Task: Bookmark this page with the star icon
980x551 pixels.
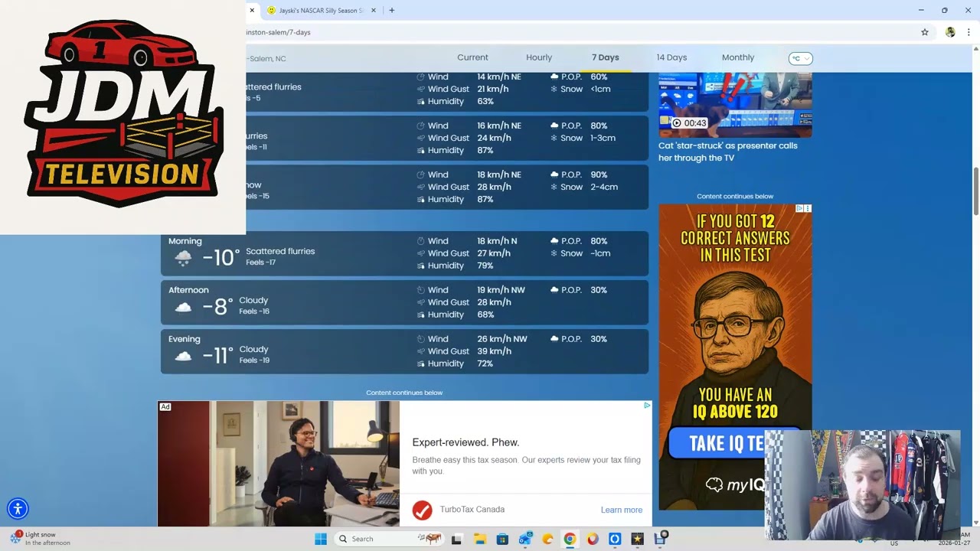Action: coord(925,32)
